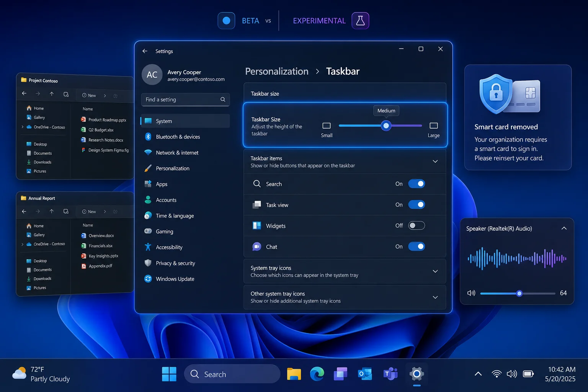
Task: Select Downloads in Project Contoso window
Action: (x=39, y=162)
